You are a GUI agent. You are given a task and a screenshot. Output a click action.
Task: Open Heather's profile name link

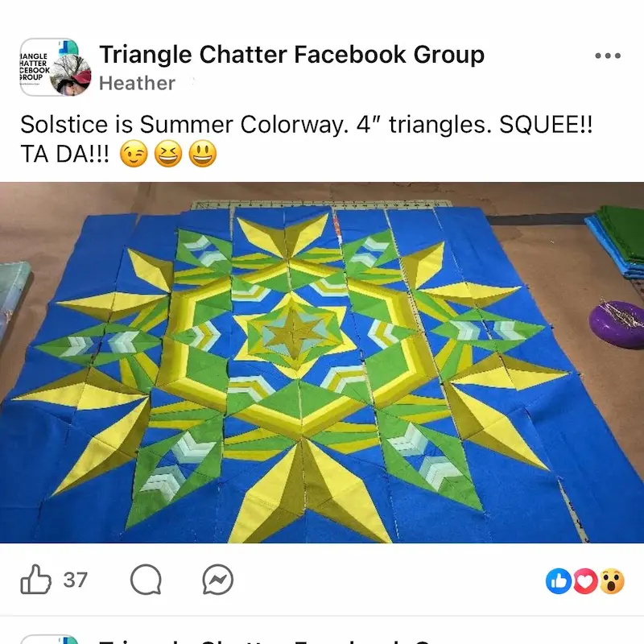click(x=137, y=83)
